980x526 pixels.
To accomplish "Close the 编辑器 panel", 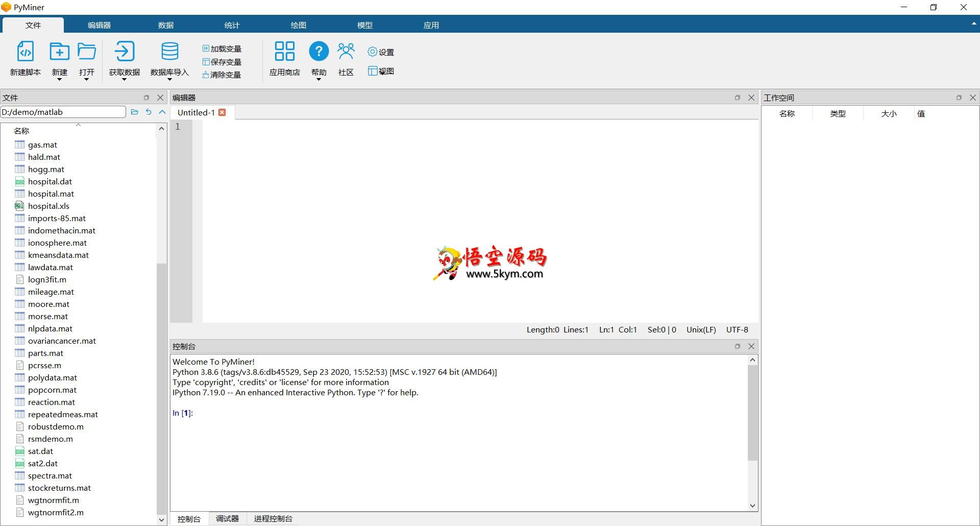I will coord(751,98).
